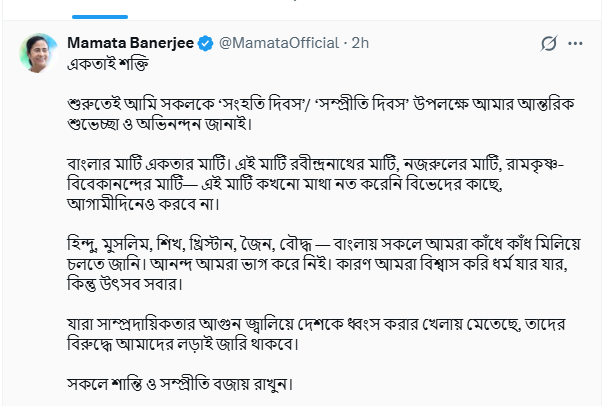Open the three-dot More options menu
The image size is (603, 406).
576,44
